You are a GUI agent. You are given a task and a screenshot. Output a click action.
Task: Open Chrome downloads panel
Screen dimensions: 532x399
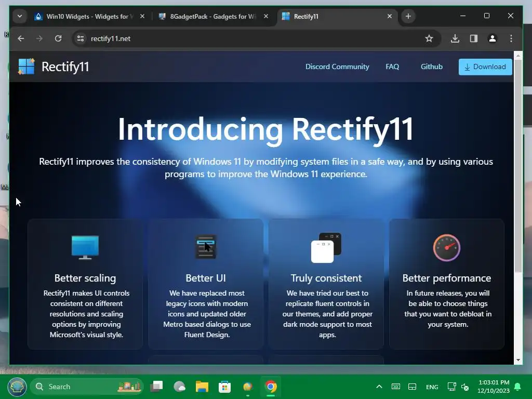(455, 38)
